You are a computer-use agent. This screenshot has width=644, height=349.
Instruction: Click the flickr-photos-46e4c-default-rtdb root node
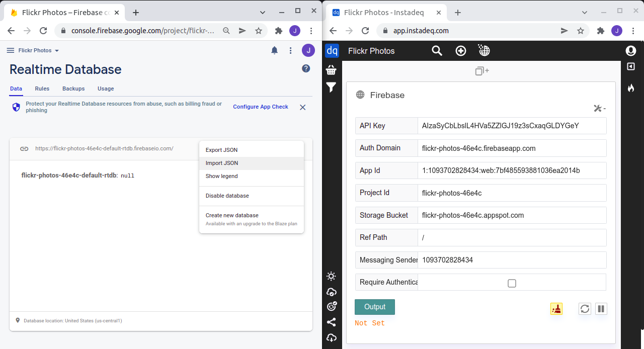(x=69, y=176)
